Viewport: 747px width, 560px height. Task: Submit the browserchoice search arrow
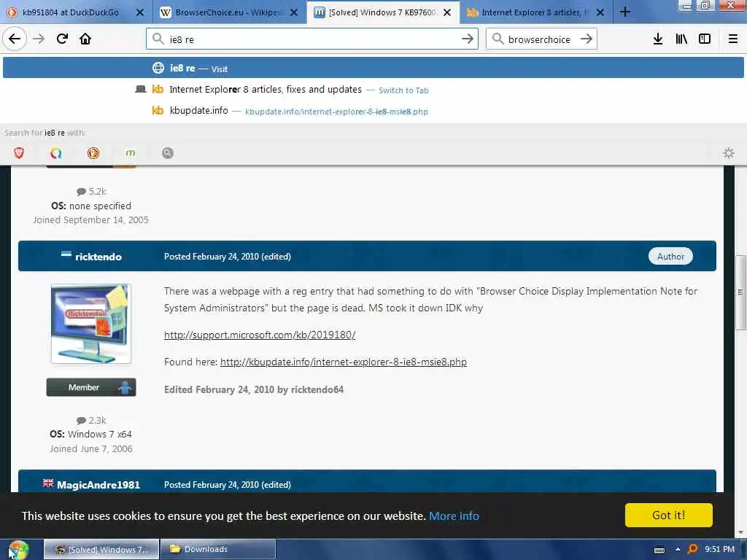pyautogui.click(x=587, y=39)
